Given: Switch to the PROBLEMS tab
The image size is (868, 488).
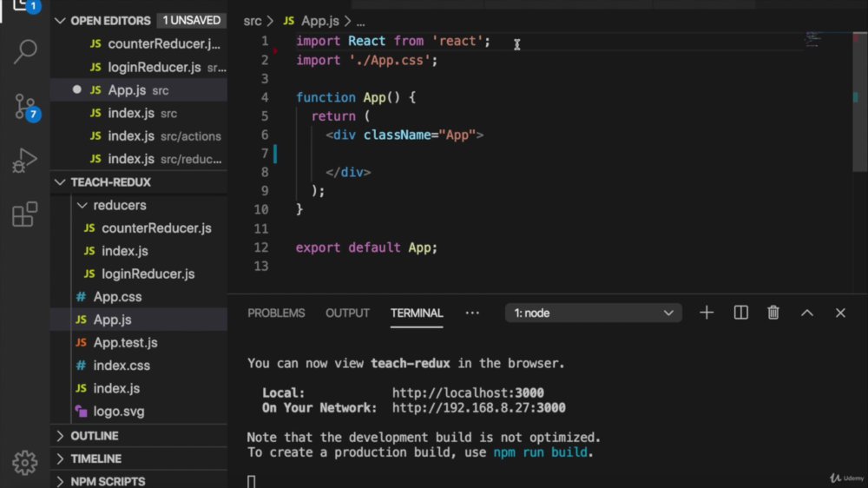Looking at the screenshot, I should [276, 313].
